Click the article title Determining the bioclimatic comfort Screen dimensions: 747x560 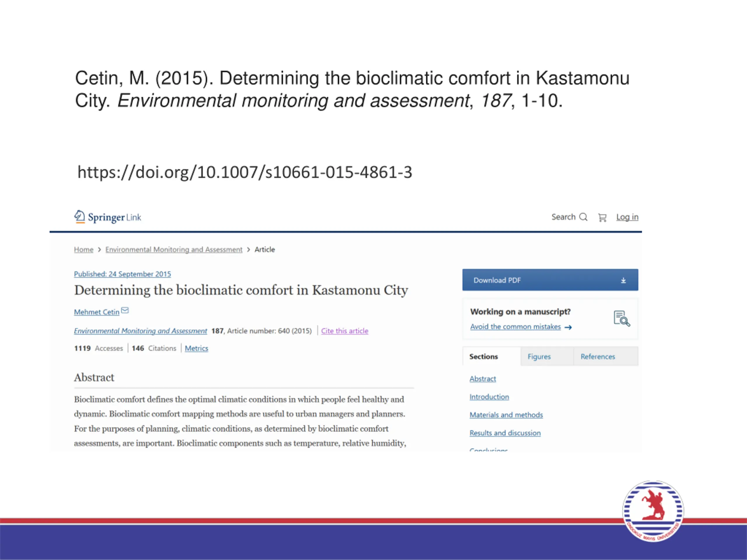coord(241,290)
